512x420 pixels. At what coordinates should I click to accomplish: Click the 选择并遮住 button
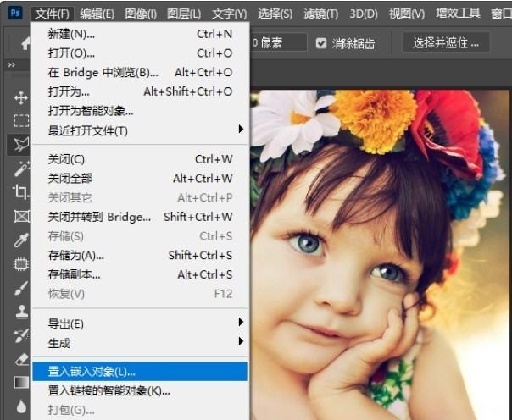(x=446, y=42)
